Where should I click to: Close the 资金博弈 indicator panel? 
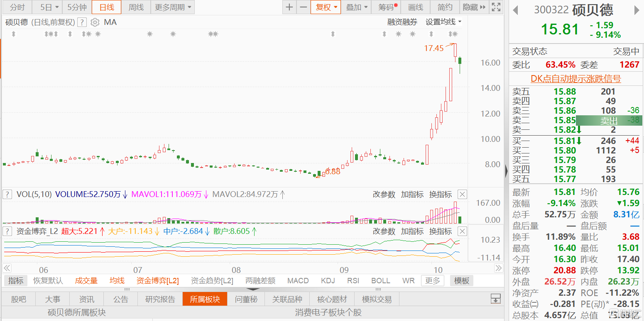coord(462,231)
